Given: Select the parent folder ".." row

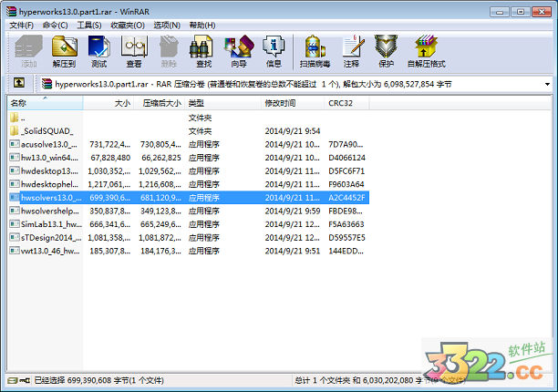Looking at the screenshot, I should [189, 118].
